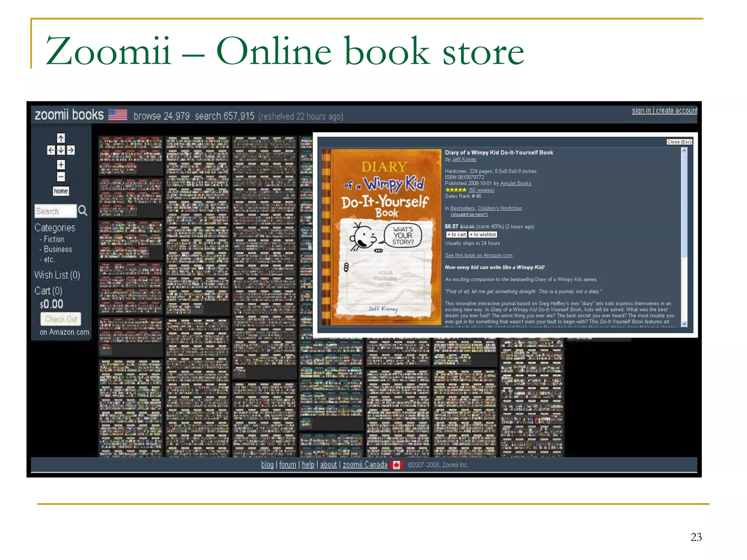Click create account link
The height and width of the screenshot is (560, 747).
pyautogui.click(x=677, y=110)
